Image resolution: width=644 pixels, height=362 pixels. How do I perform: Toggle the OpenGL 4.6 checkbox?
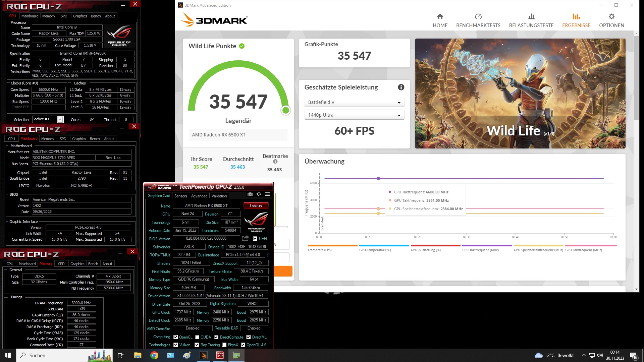[x=243, y=345]
